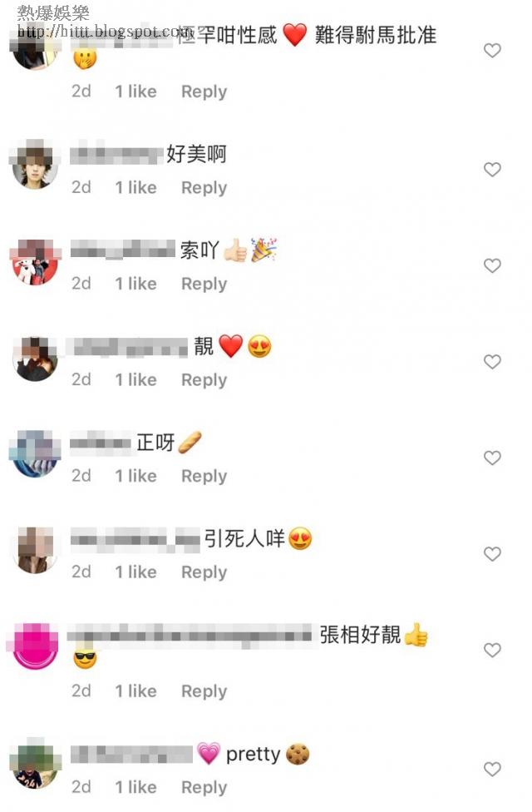Open red avatar of 索吖 commenter
This screenshot has width=532, height=812.
[x=35, y=261]
